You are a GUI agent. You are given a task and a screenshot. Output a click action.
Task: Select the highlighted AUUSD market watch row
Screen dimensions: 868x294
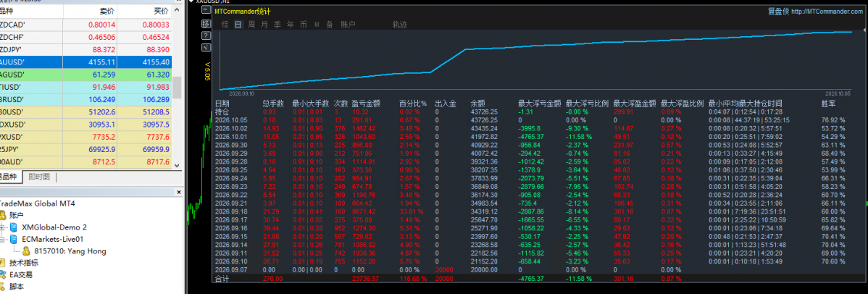point(85,62)
